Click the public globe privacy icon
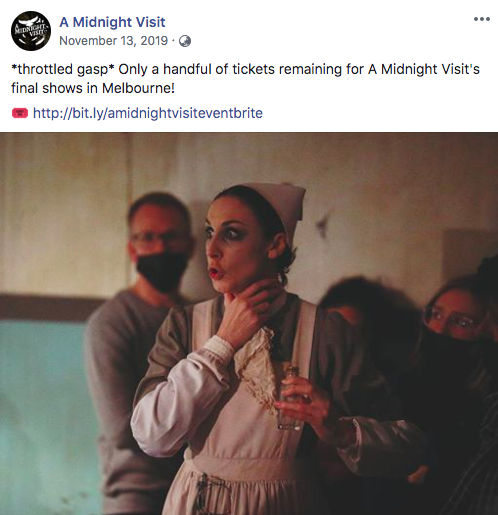 [185, 41]
